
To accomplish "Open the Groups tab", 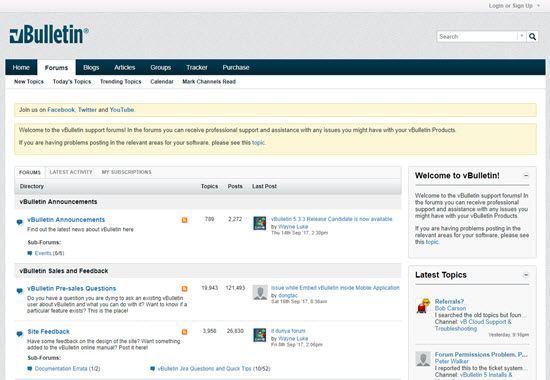I will pos(161,67).
